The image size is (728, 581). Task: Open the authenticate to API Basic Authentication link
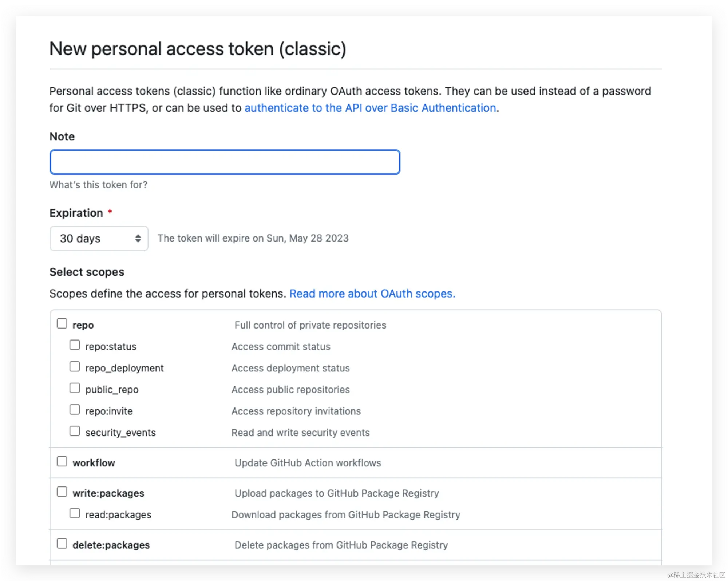coord(370,108)
